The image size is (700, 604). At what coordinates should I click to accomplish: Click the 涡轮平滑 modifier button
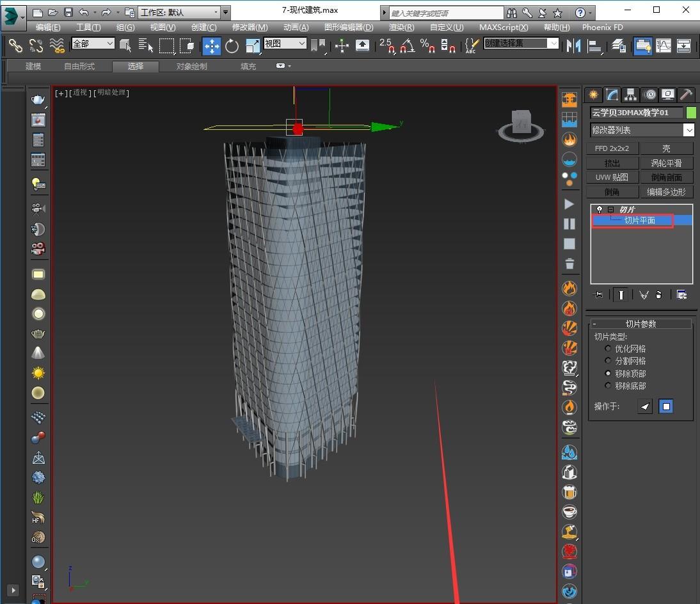[x=666, y=163]
